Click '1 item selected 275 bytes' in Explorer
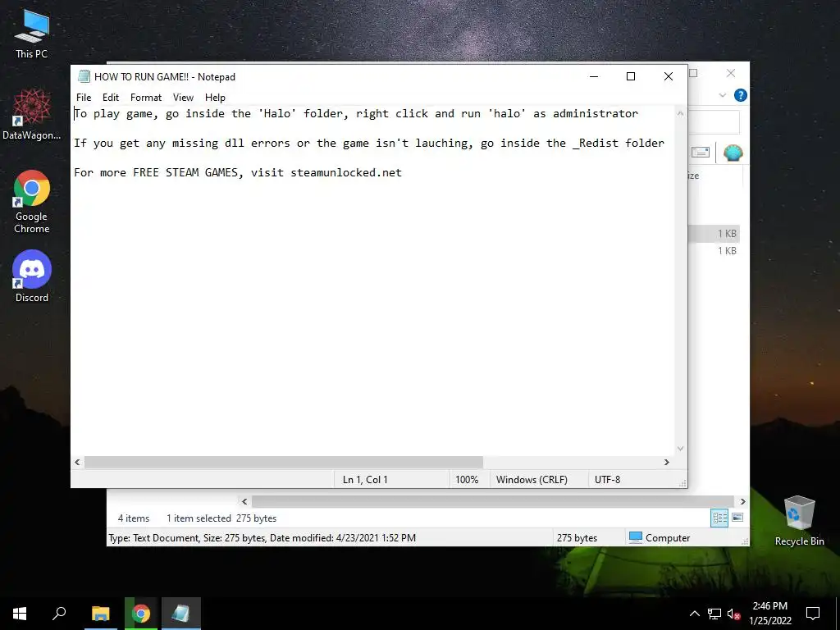 click(x=221, y=518)
